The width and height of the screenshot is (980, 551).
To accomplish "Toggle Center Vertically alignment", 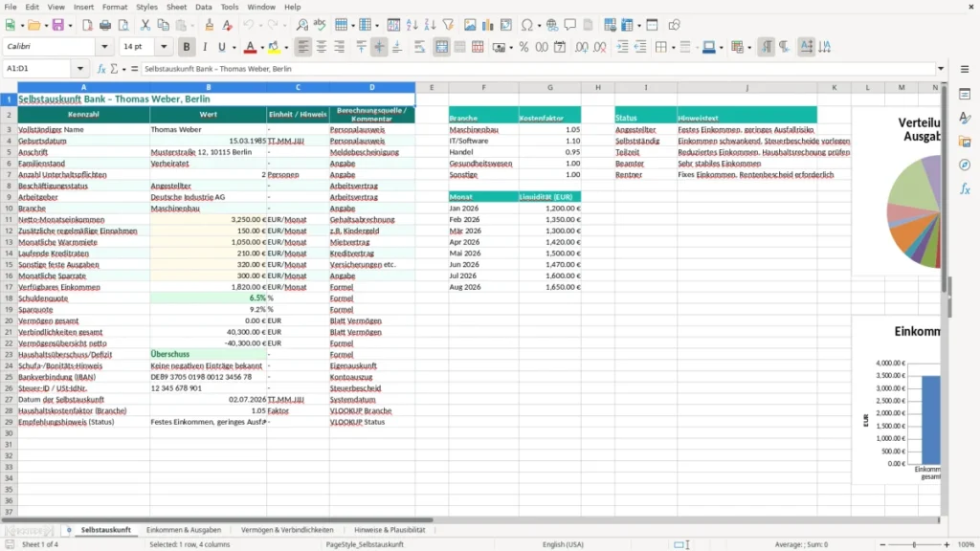I will point(379,47).
